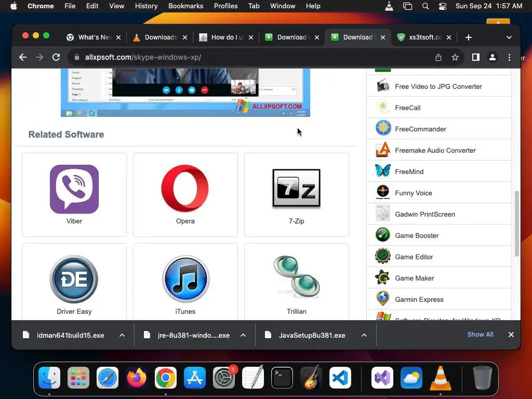This screenshot has height=399, width=532.
Task: Open the Viber related software icon
Action: click(74, 189)
